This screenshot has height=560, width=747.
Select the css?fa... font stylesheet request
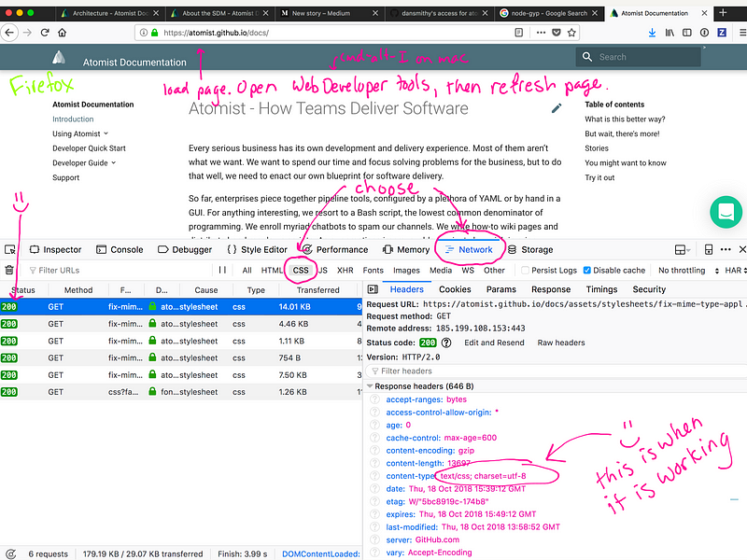coord(181,392)
